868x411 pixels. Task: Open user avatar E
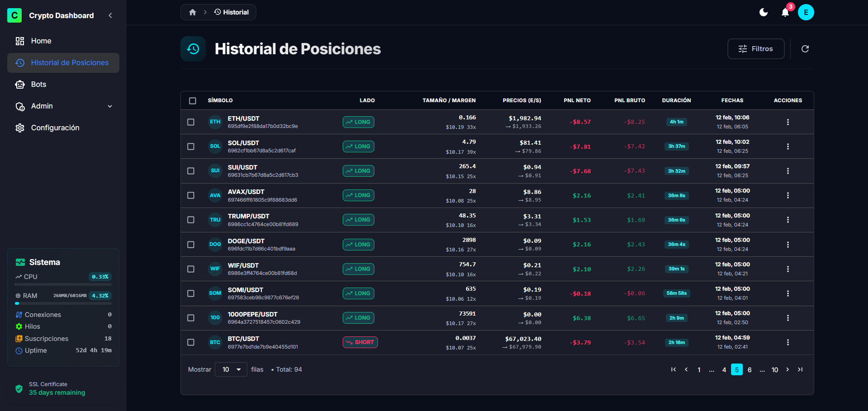click(806, 12)
